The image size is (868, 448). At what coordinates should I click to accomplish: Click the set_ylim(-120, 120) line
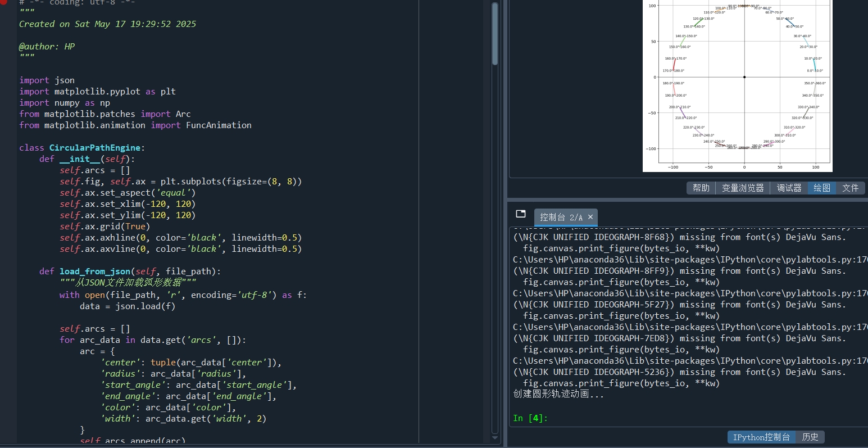tap(128, 215)
